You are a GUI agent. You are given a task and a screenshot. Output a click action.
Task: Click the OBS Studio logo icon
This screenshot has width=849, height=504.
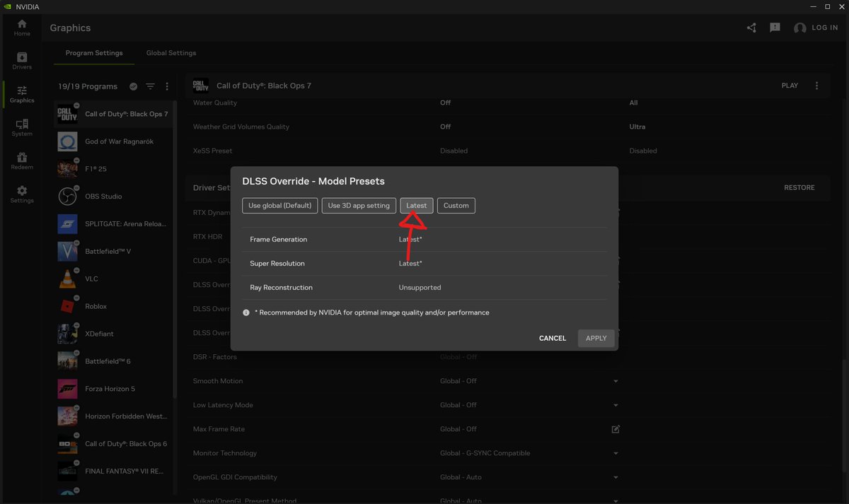[67, 197]
